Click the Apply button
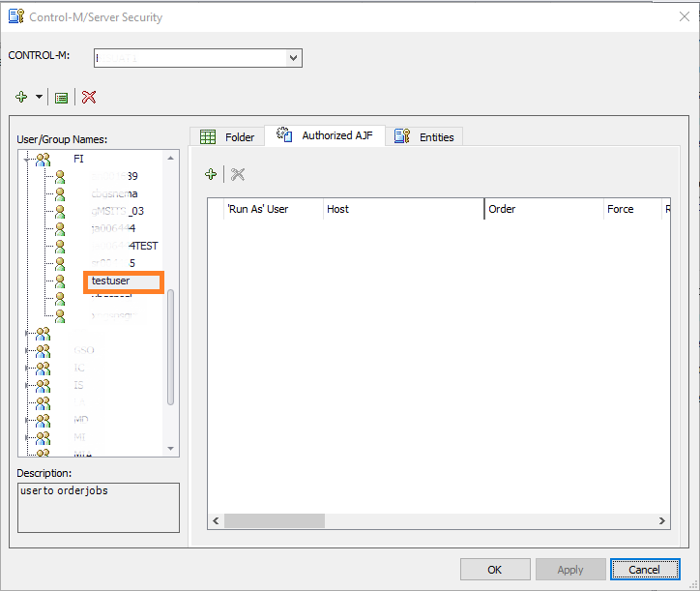The width and height of the screenshot is (700, 591). pyautogui.click(x=570, y=570)
